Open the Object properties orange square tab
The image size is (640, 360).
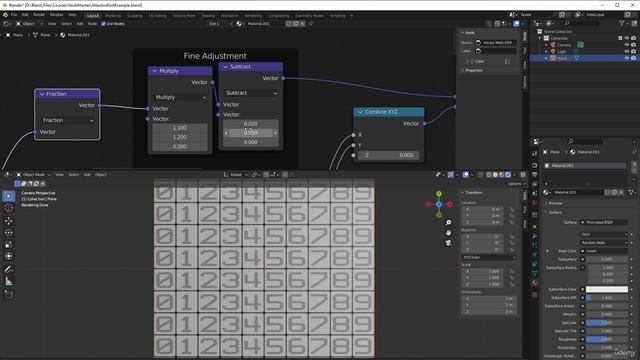tap(535, 227)
